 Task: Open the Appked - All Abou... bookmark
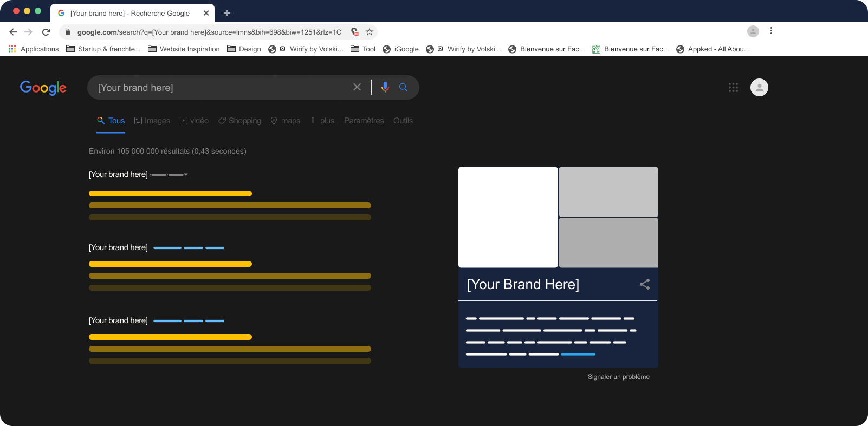coord(713,49)
